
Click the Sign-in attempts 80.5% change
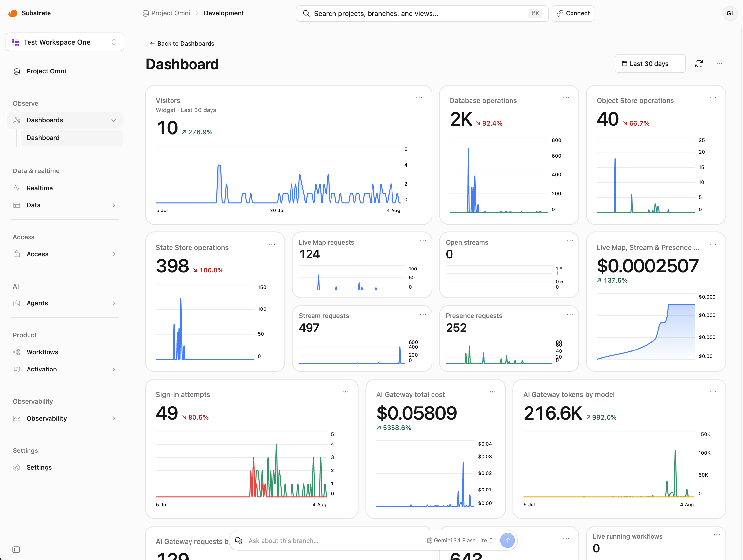(195, 417)
